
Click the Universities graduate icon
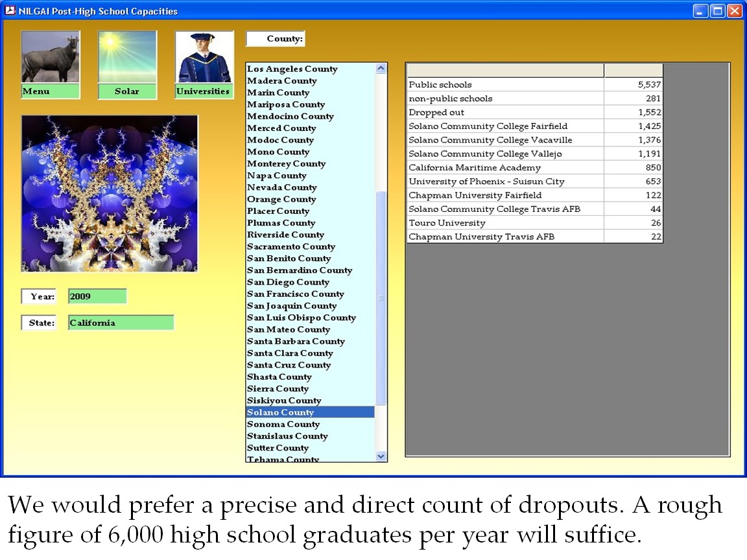(204, 58)
